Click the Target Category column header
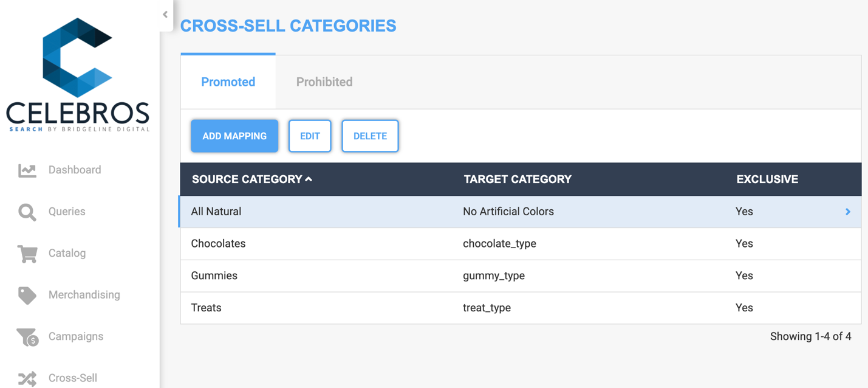 point(517,179)
